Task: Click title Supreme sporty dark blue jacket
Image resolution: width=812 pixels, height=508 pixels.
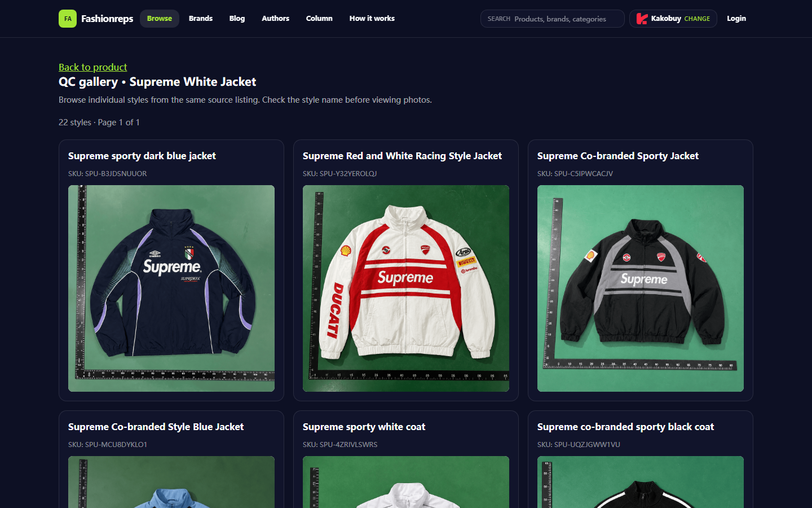Action: (x=142, y=156)
